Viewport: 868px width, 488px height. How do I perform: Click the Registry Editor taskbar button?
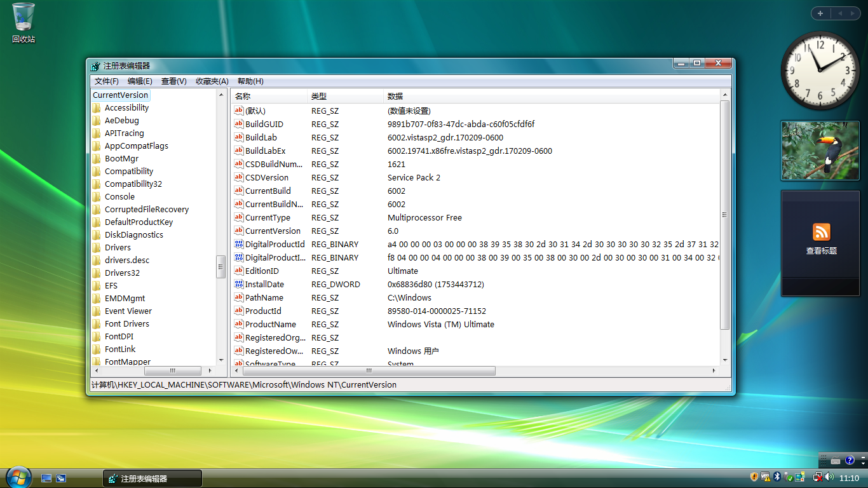point(153,478)
